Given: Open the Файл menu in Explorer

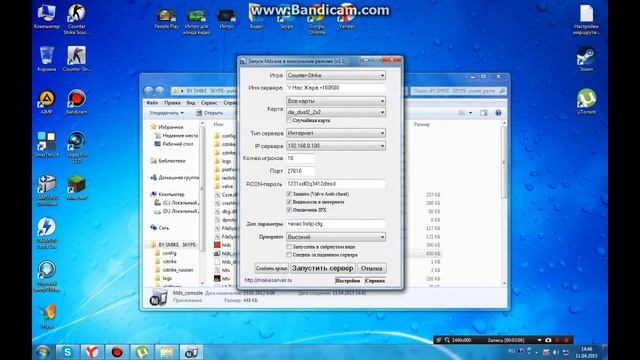Looking at the screenshot, I should (152, 103).
